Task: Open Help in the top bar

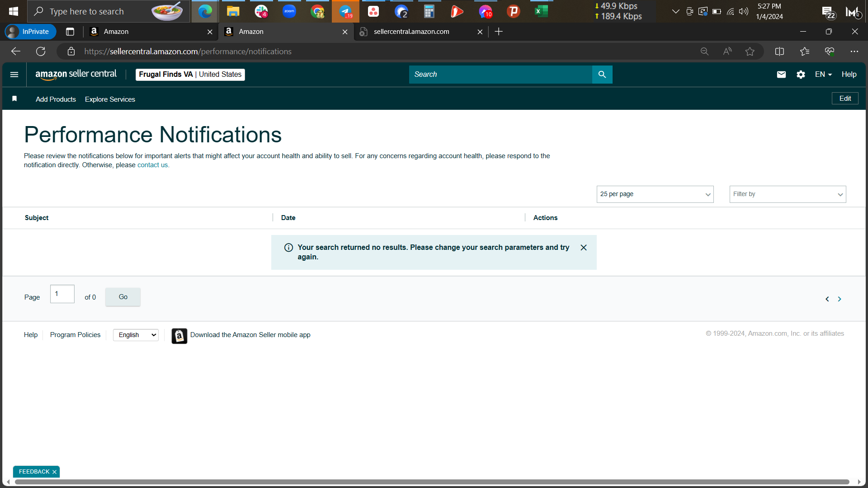Action: [x=849, y=75]
